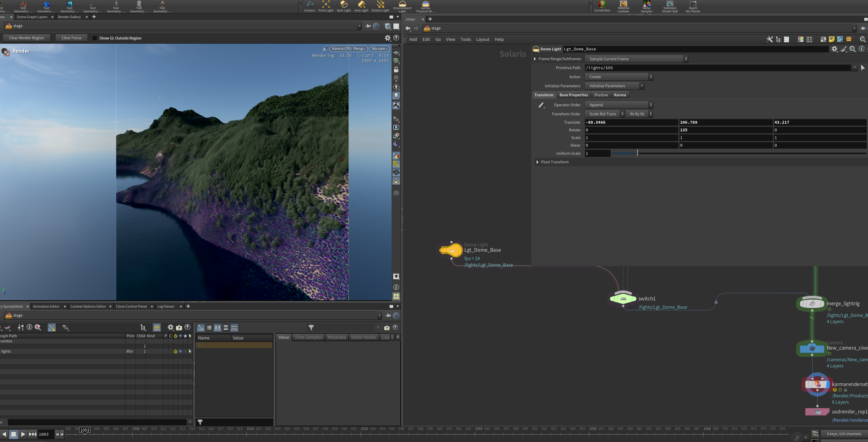Click the Camera shelf tool

309,6
